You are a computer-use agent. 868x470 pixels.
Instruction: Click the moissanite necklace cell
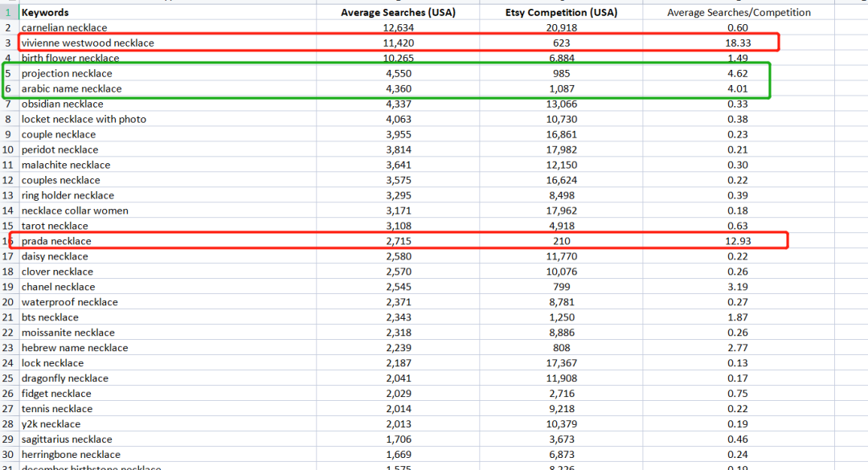(168, 333)
